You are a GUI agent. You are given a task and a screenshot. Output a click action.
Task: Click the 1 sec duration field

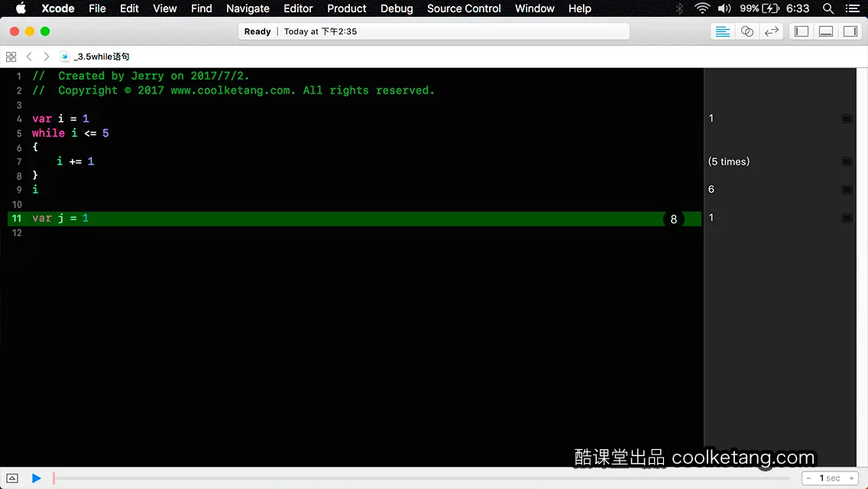tap(830, 478)
